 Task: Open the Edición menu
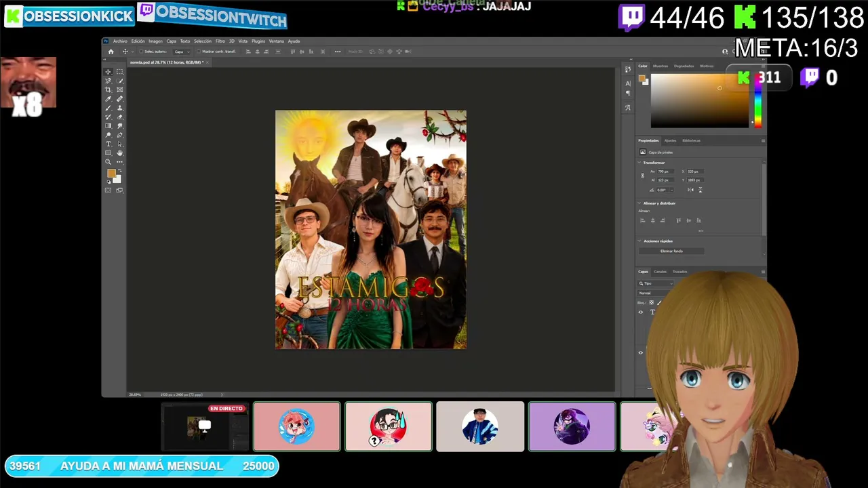click(138, 41)
